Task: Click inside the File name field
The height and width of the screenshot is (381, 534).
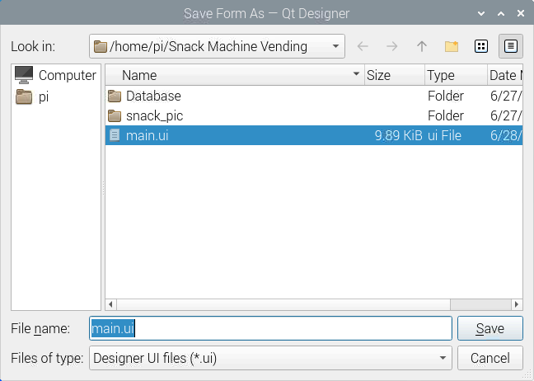Action: (270, 328)
